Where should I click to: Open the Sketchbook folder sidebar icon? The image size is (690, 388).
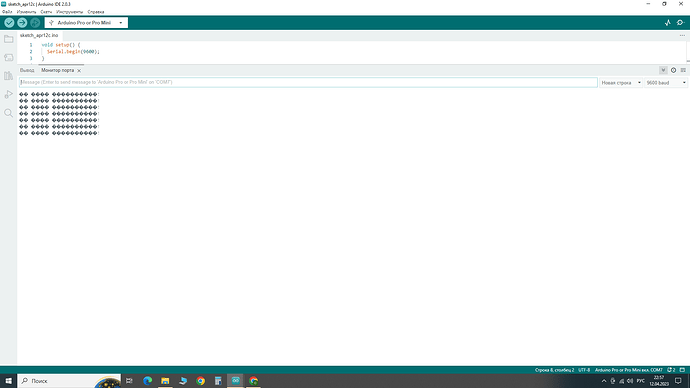click(x=8, y=39)
